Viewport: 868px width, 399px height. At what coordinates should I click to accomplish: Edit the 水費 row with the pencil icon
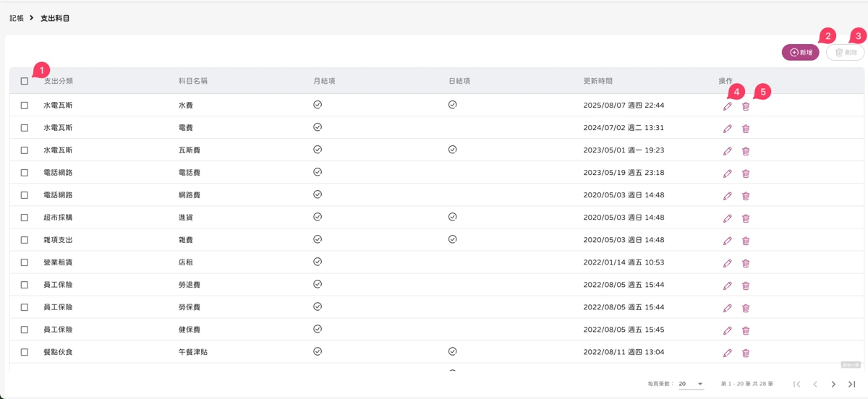(x=728, y=106)
